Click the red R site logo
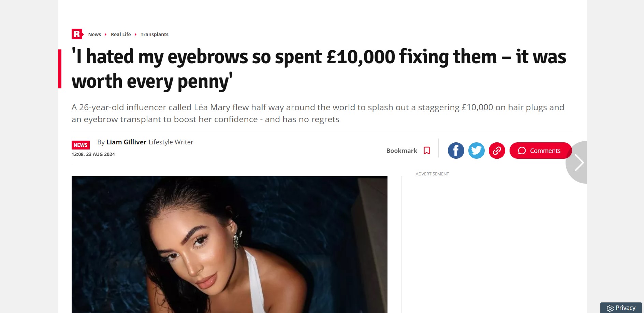This screenshot has height=313, width=644. point(77,34)
